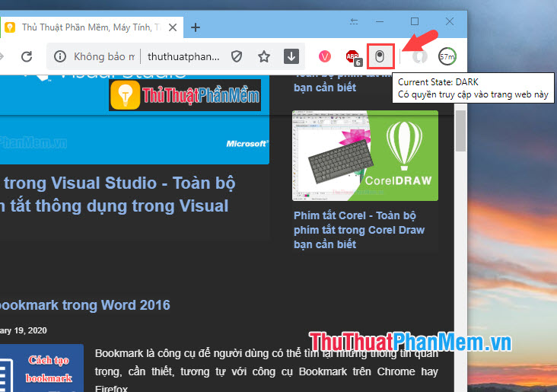Click the back-arrows icon in the title bar
The image size is (557, 392).
coord(354,21)
